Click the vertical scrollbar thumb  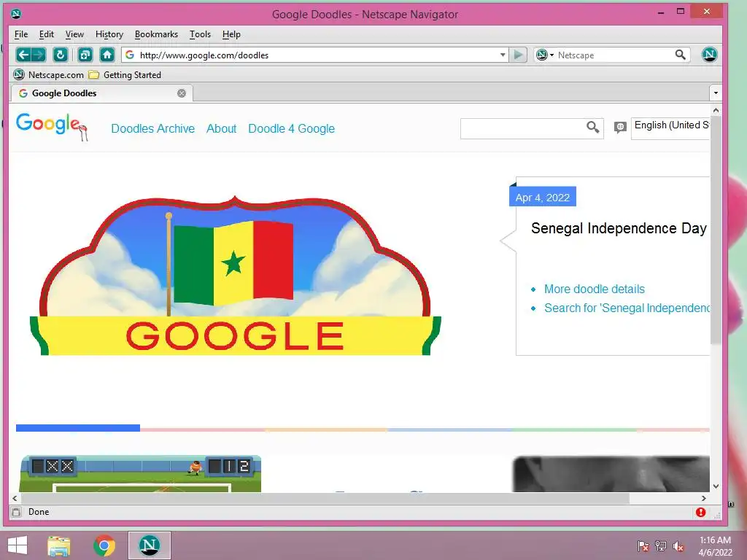click(716, 230)
